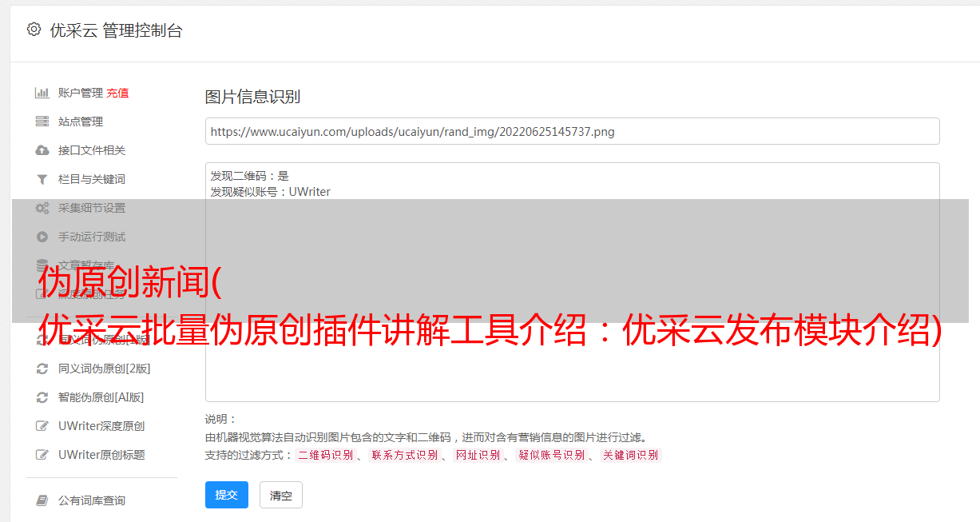Click the 疑似账号识别 filter tag
Image resolution: width=980 pixels, height=522 pixels.
click(551, 455)
